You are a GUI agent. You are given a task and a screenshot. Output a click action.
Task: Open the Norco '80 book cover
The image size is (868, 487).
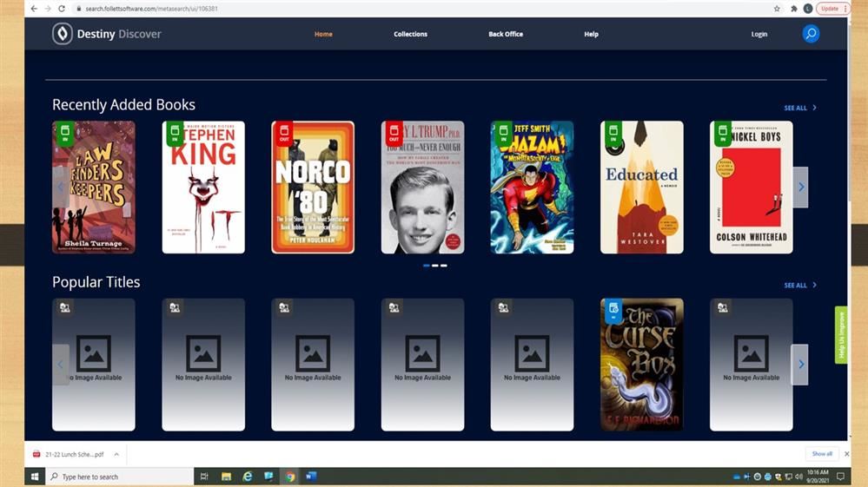click(313, 188)
